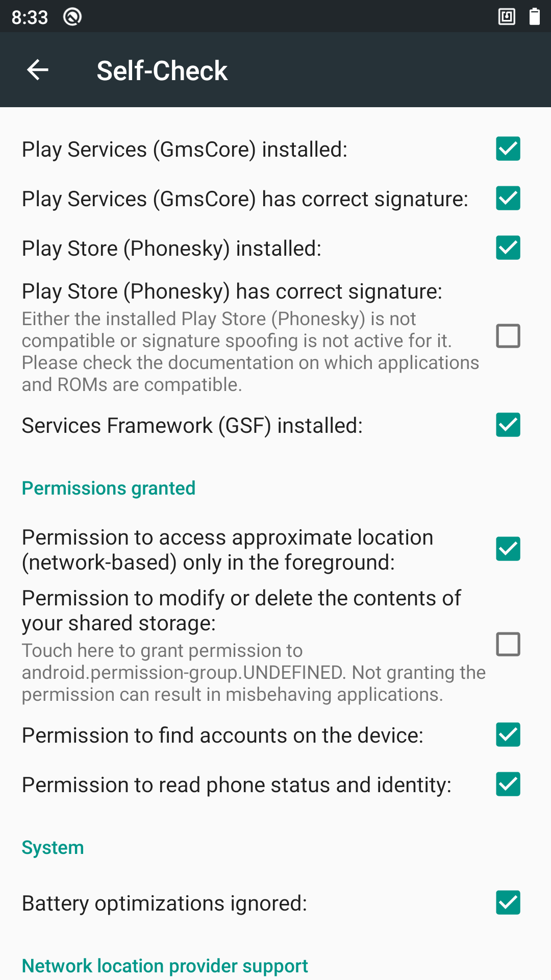Tap Phonesky signature spoofing explanation text
Image resolution: width=551 pixels, height=980 pixels.
[x=250, y=351]
